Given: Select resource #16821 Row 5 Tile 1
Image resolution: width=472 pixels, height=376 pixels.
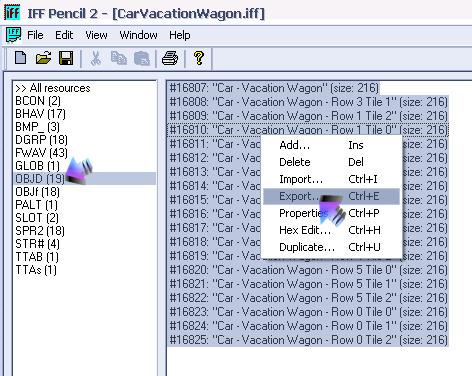Looking at the screenshot, I should (308, 284).
